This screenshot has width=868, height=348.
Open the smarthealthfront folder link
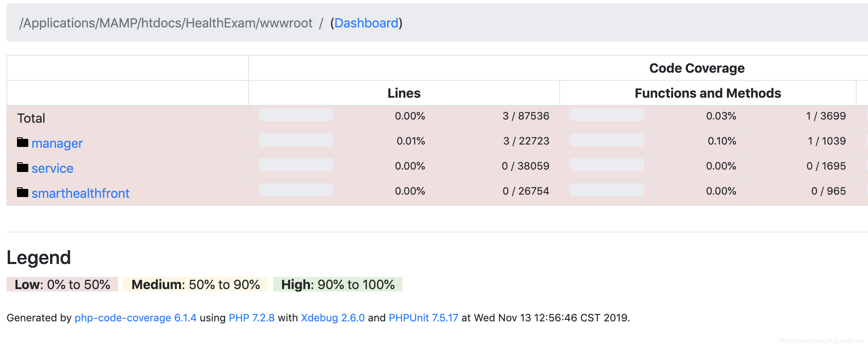click(x=80, y=193)
